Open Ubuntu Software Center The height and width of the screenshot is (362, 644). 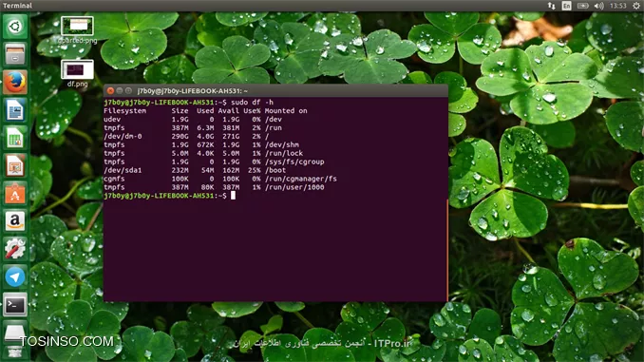coord(15,194)
